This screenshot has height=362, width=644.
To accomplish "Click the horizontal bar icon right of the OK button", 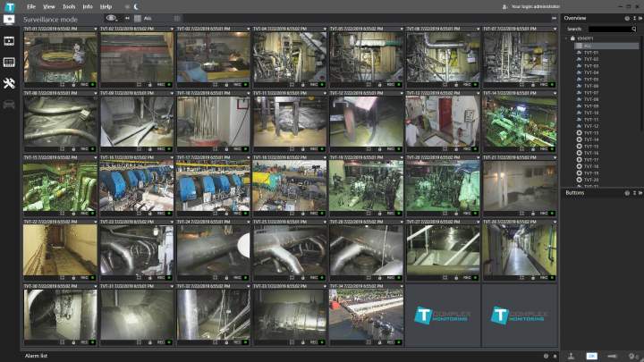I will point(612,356).
